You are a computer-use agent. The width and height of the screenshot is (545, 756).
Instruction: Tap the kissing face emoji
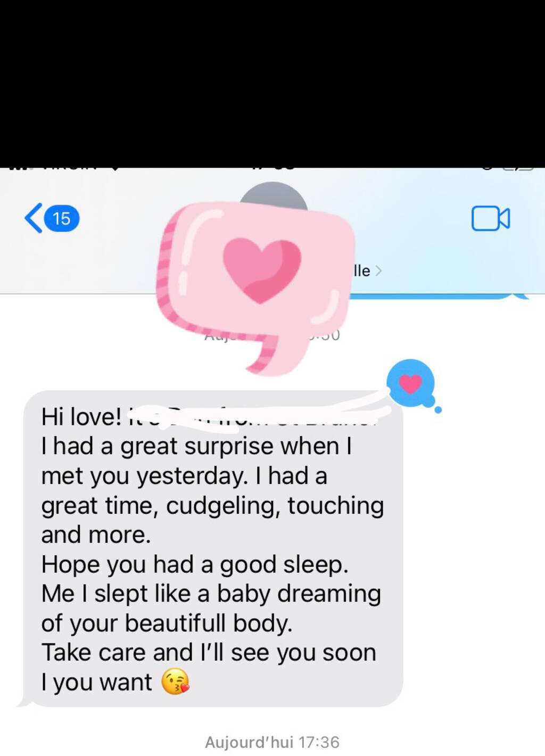point(175,681)
